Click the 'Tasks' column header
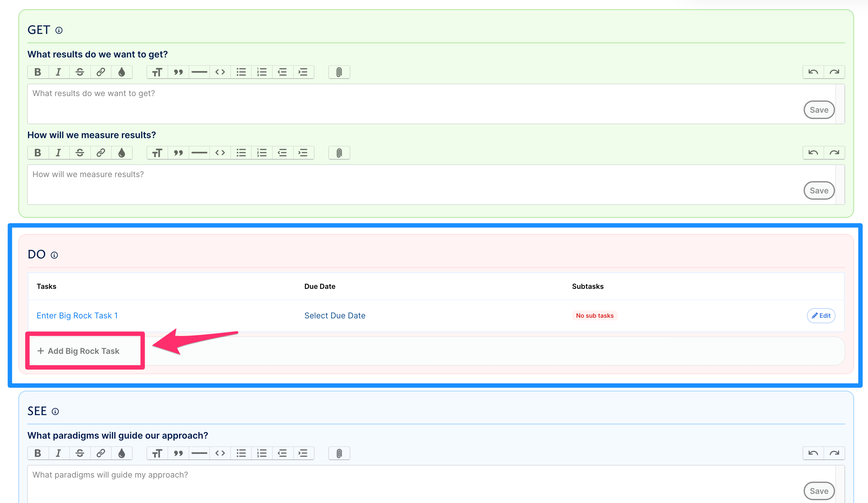The image size is (868, 503). pyautogui.click(x=46, y=286)
